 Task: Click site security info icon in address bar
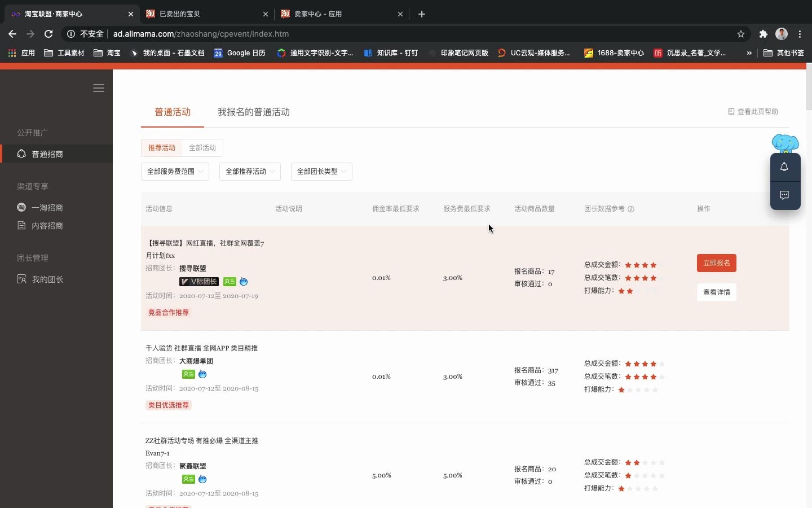[71, 34]
